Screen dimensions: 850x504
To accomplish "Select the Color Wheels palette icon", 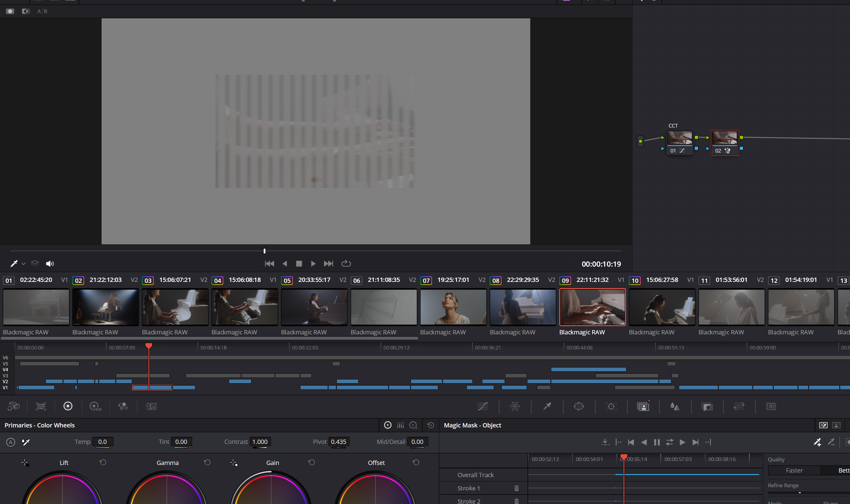I will [68, 406].
